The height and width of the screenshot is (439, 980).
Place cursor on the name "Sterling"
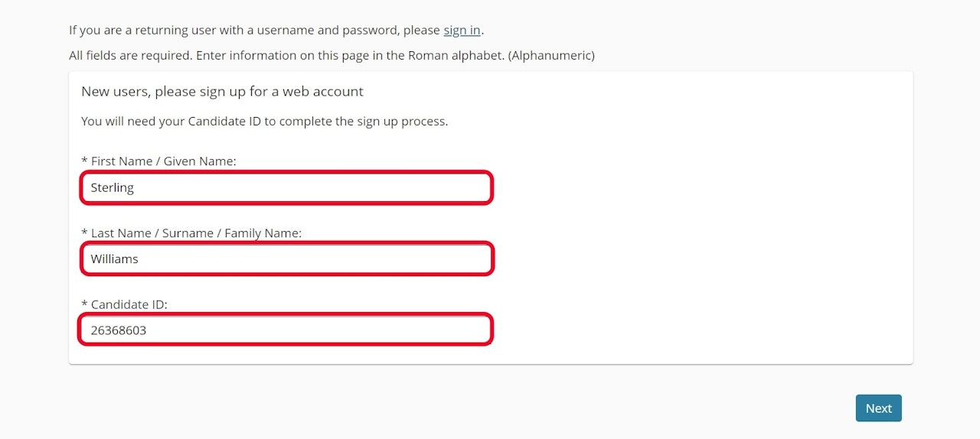(113, 187)
